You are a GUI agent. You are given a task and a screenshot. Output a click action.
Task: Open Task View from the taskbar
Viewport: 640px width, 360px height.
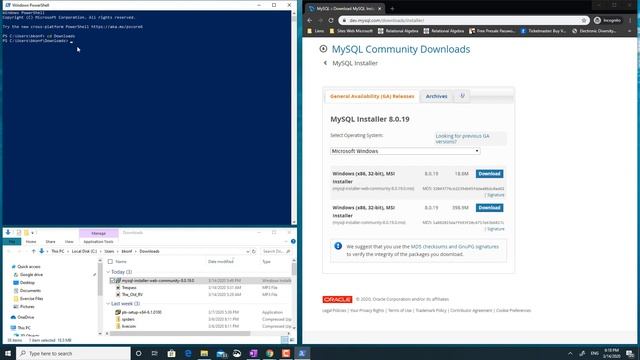pos(155,353)
